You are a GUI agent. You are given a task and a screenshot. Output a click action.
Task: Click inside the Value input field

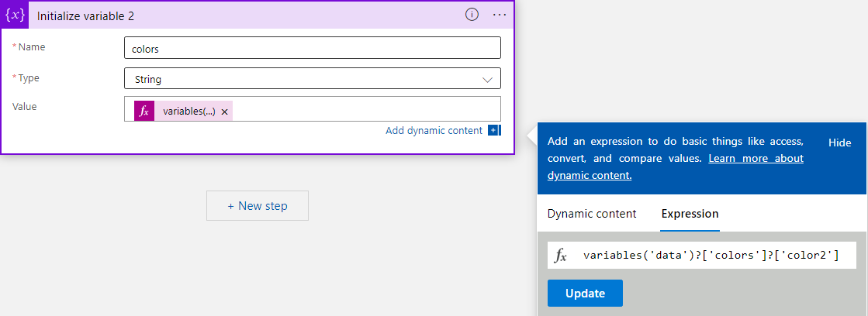[x=365, y=110]
